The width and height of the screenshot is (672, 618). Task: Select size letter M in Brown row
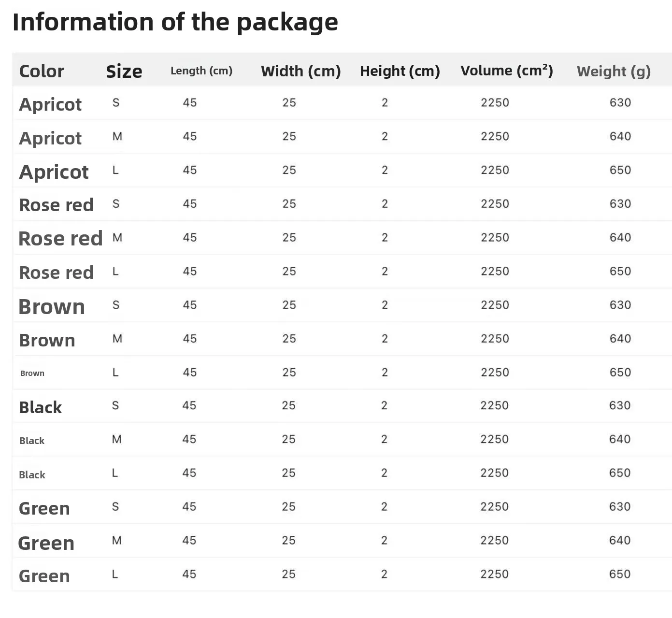117,339
